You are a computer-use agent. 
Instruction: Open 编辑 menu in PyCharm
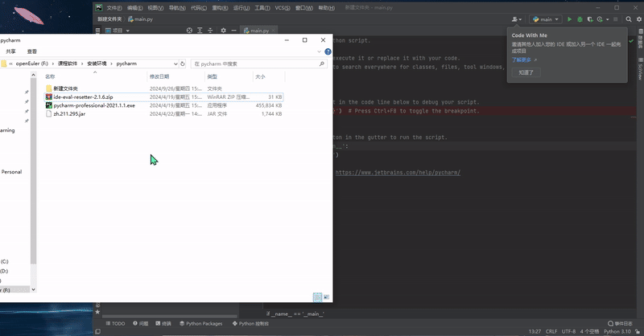(134, 8)
